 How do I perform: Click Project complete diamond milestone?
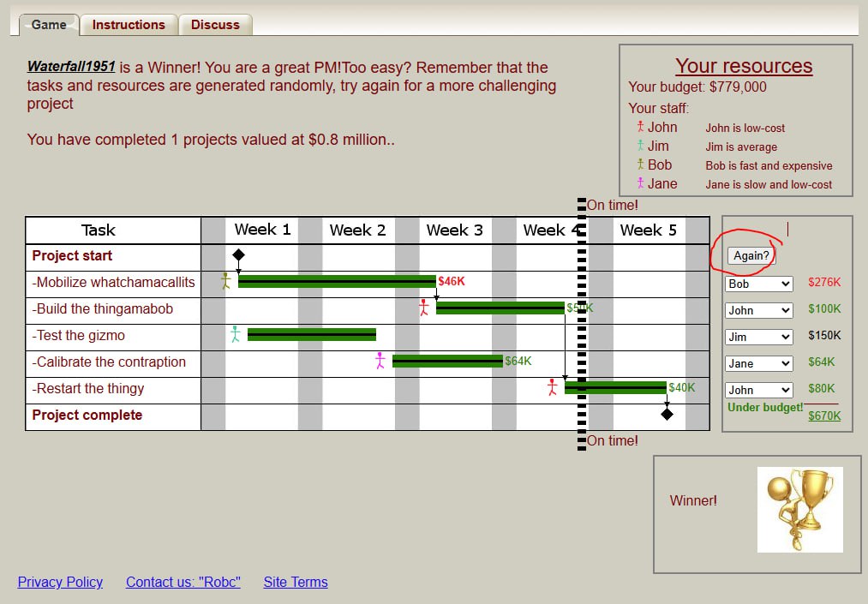(667, 415)
